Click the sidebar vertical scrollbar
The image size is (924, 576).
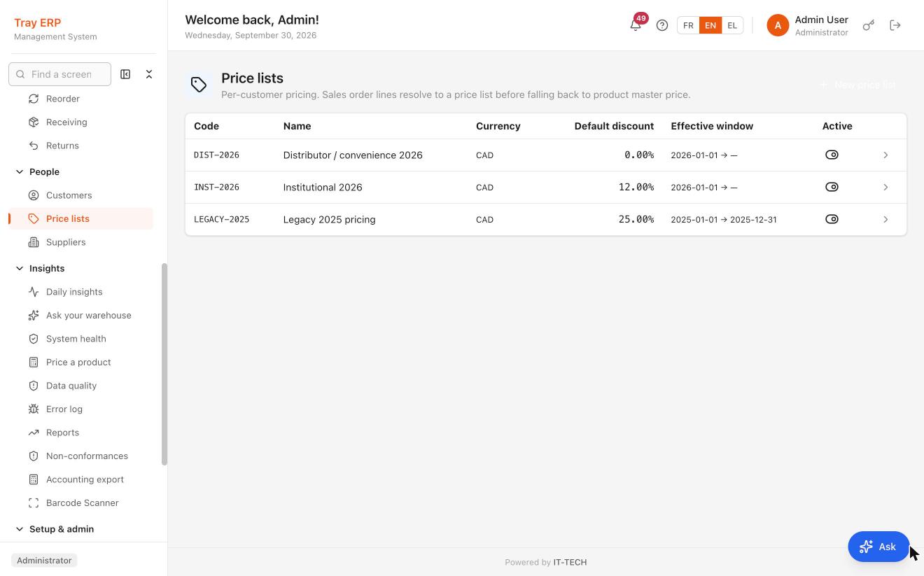click(x=164, y=364)
